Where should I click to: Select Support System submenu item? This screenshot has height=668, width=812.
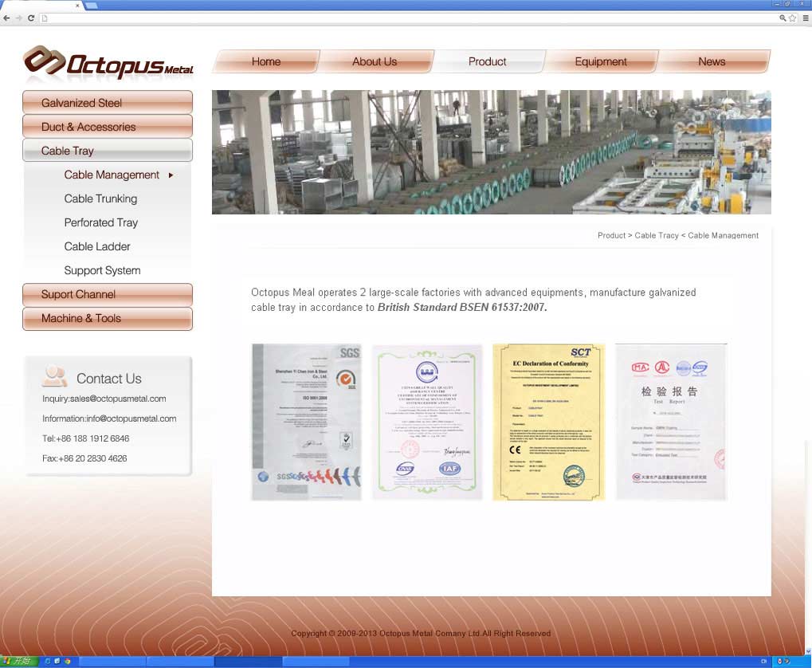[x=103, y=270]
